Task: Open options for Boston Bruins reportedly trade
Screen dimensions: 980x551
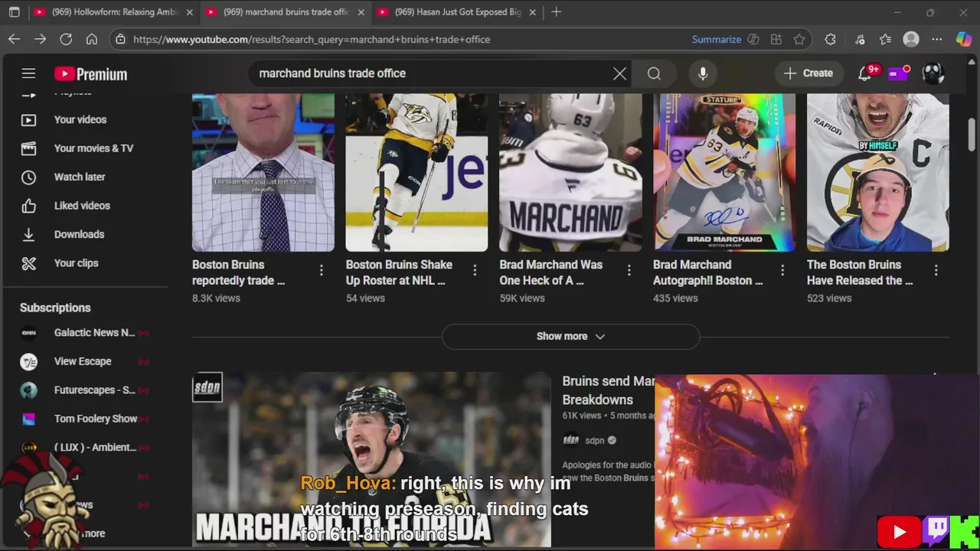Action: [x=322, y=270]
